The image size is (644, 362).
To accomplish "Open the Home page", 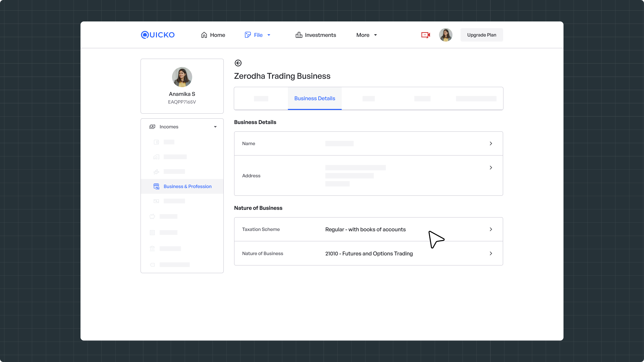I will pos(213,35).
